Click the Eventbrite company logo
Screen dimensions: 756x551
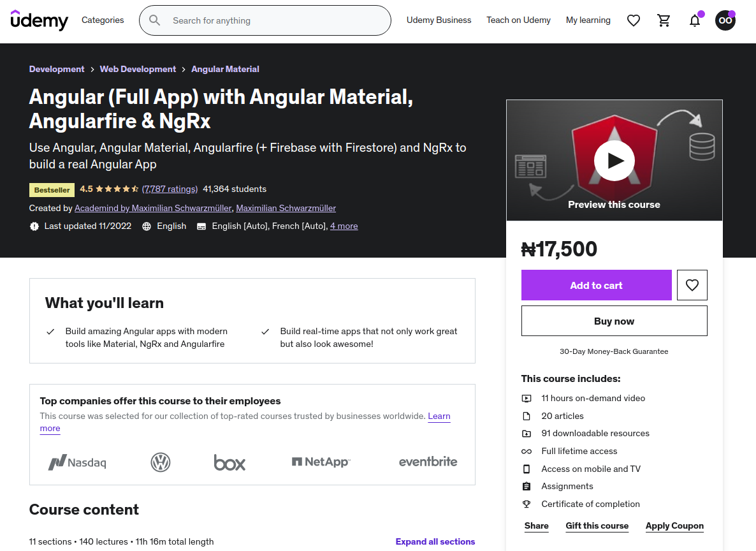pos(428,462)
